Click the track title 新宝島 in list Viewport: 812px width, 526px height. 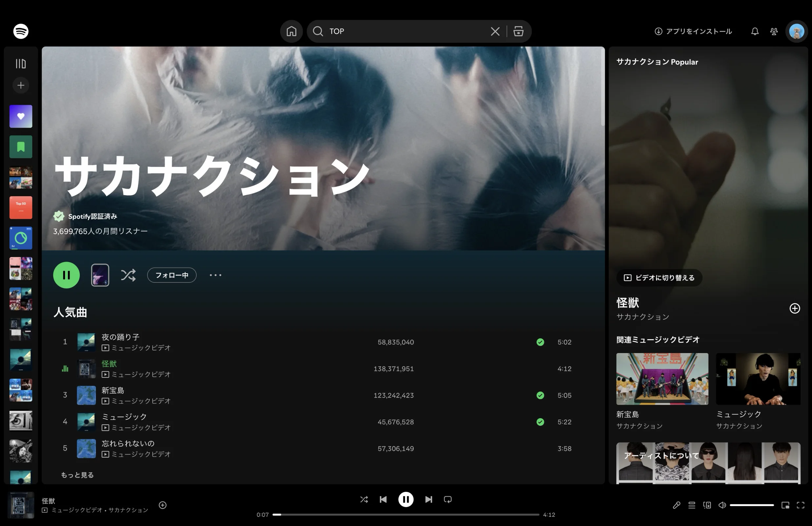(113, 391)
